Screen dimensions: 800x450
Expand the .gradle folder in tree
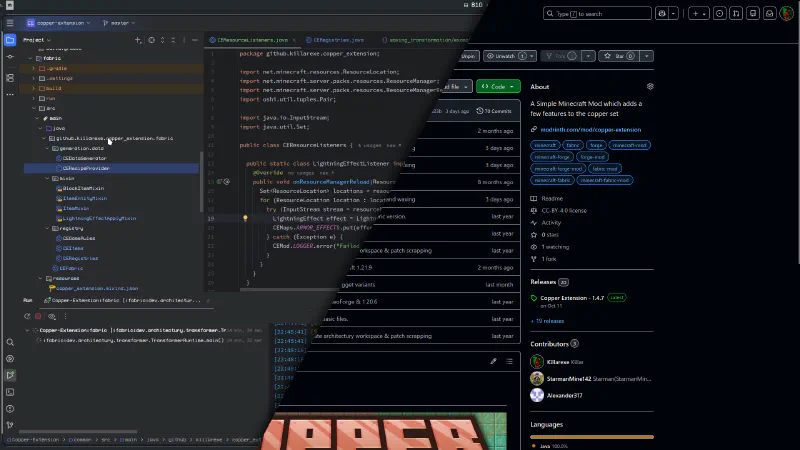click(x=35, y=68)
